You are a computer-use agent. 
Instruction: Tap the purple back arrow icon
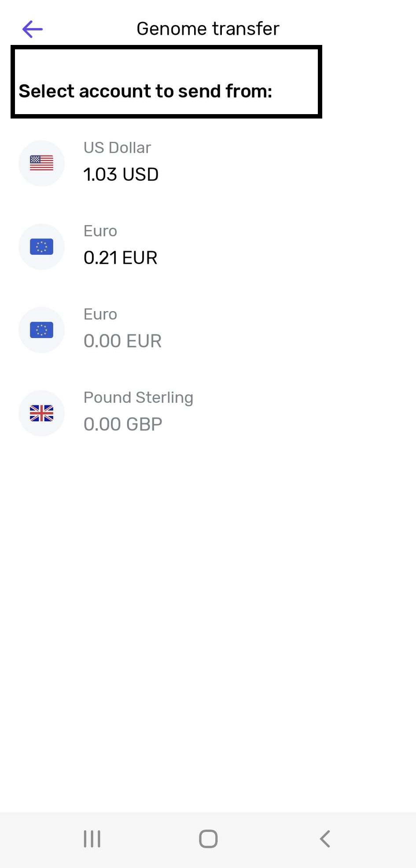coord(33,29)
